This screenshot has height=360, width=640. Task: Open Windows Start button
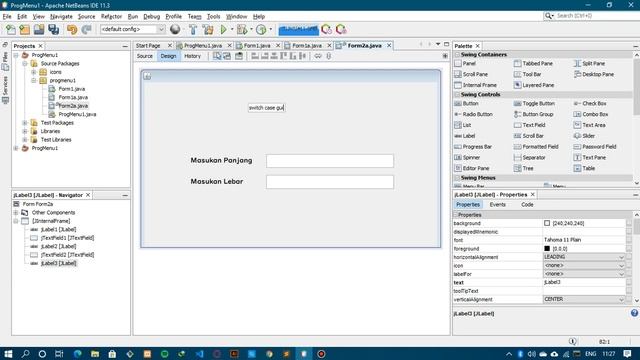pos(8,353)
